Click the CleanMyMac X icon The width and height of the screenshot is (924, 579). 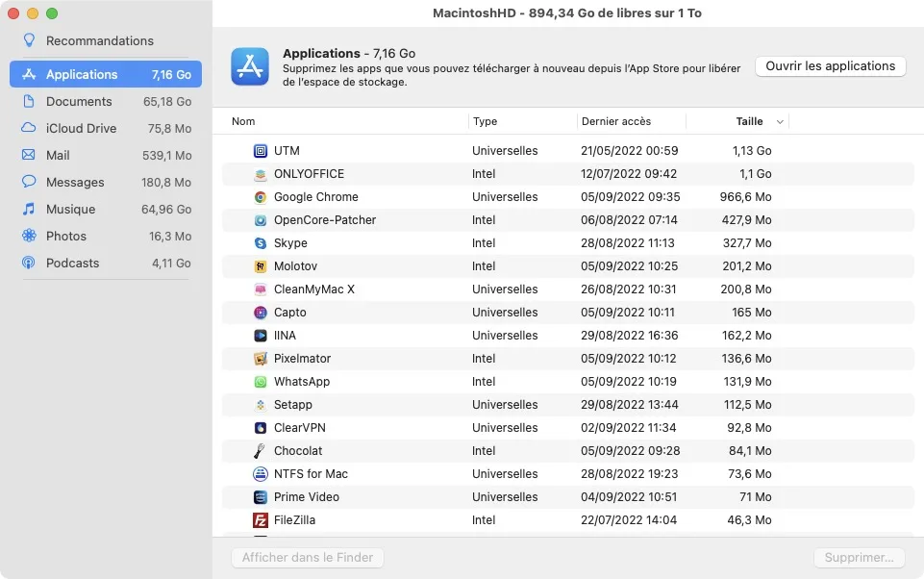(x=260, y=289)
